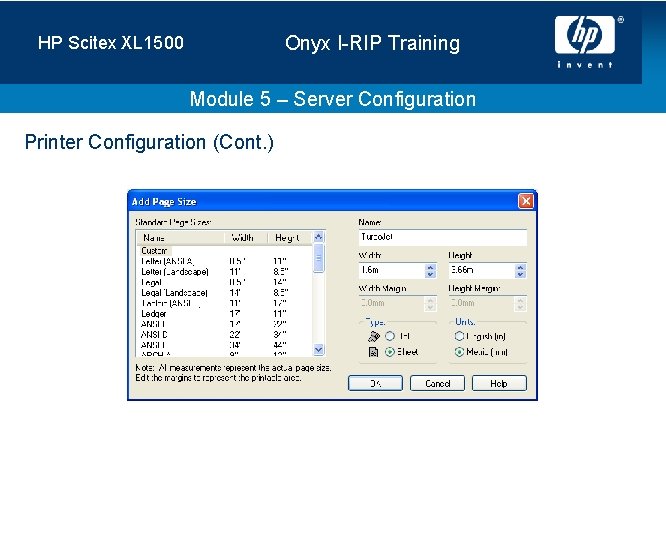This screenshot has width=666, height=539.
Task: Select the ANSI E 34" x 44" row
Action: click(225, 345)
